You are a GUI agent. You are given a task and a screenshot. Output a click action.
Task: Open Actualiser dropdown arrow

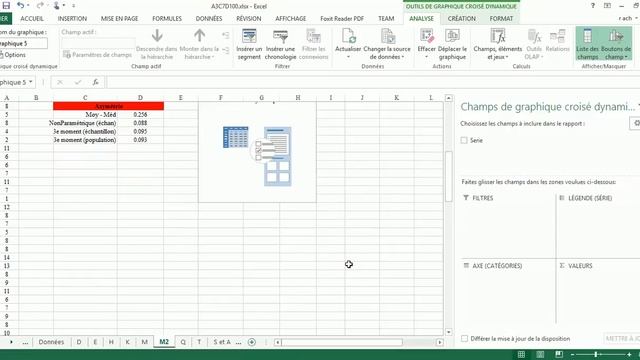click(348, 57)
